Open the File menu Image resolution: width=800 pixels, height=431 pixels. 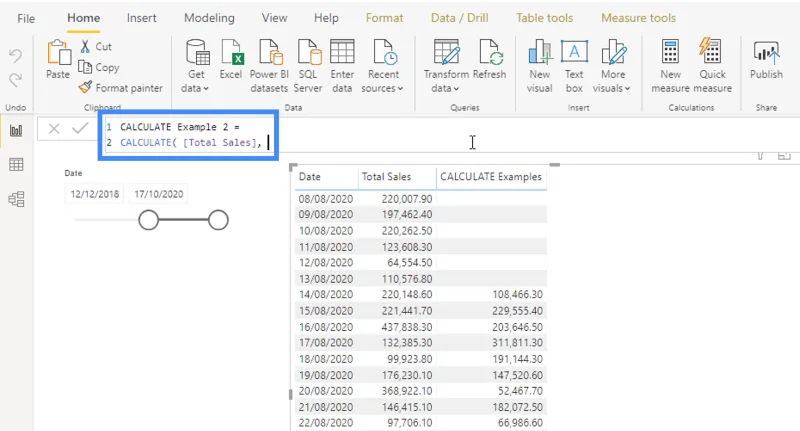[x=26, y=18]
